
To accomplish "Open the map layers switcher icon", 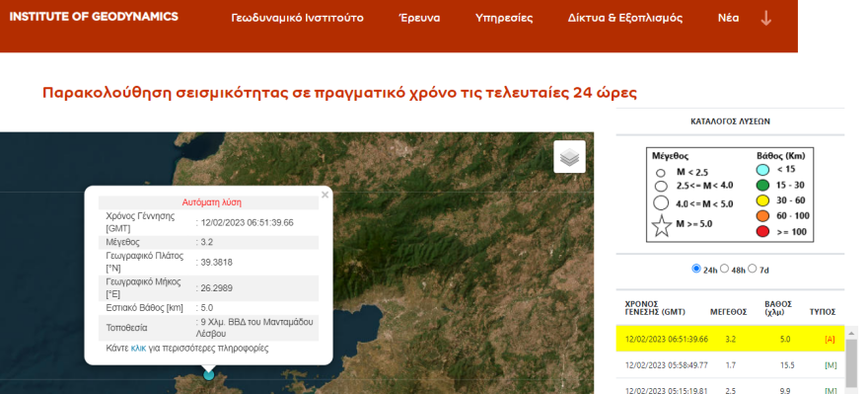I will 570,157.
